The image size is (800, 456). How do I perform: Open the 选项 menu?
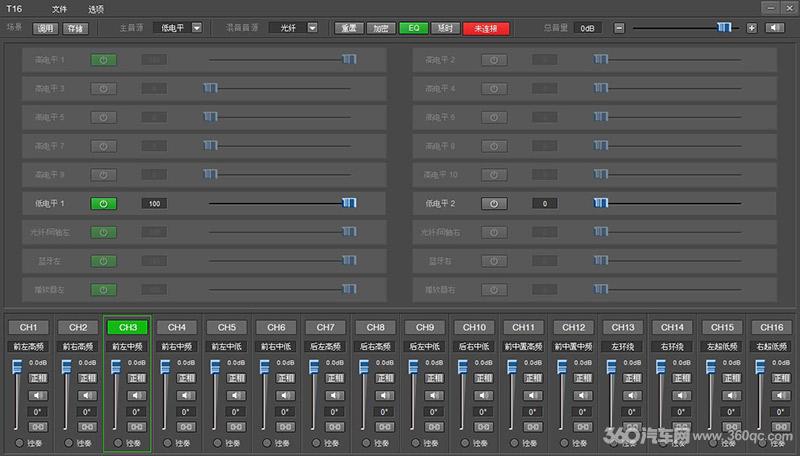95,9
